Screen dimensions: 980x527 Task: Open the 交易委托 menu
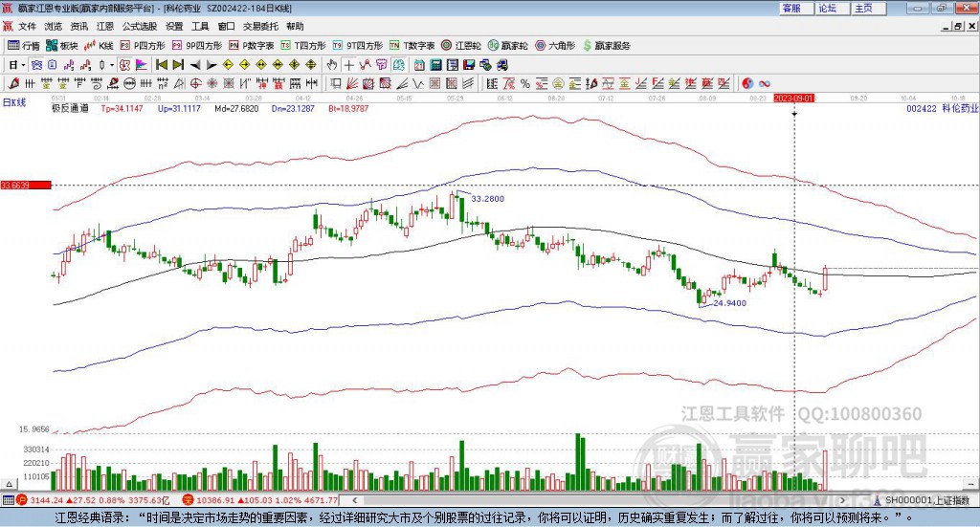pyautogui.click(x=260, y=26)
